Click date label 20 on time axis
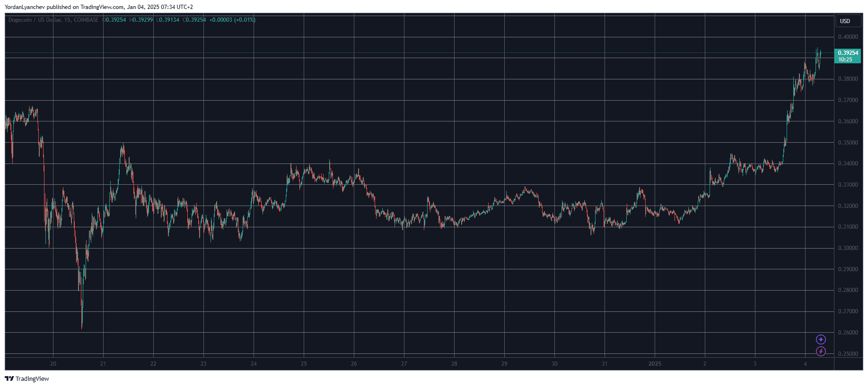Screen dimensions: 868x387 pyautogui.click(x=53, y=364)
